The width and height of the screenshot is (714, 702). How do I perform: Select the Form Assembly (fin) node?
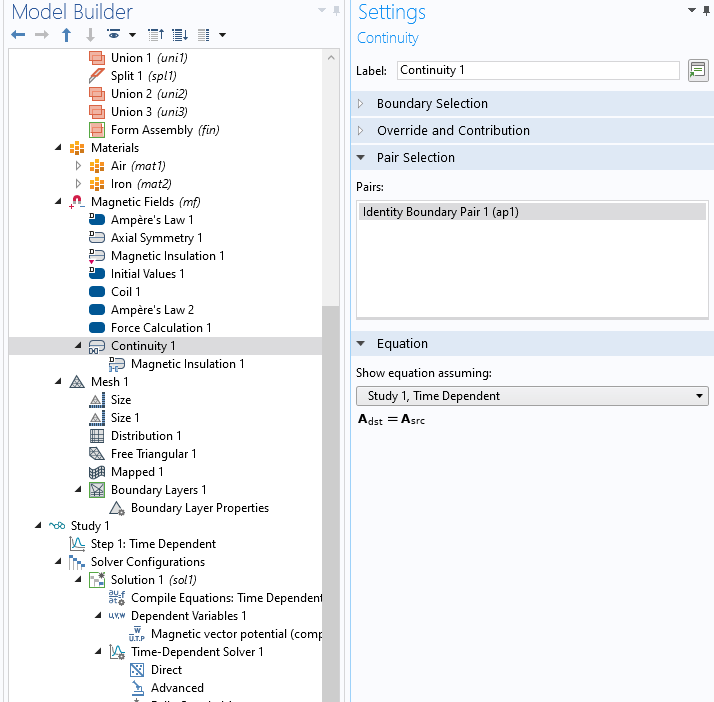(165, 130)
